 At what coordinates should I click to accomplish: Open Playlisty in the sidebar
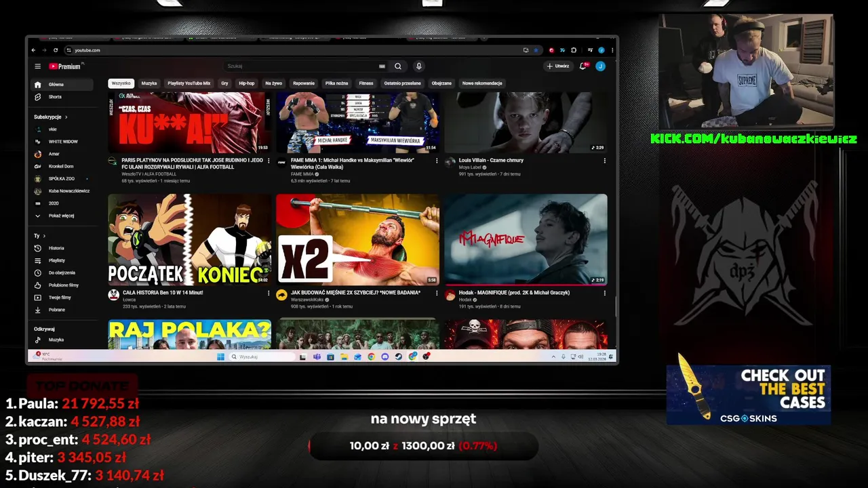(x=62, y=260)
